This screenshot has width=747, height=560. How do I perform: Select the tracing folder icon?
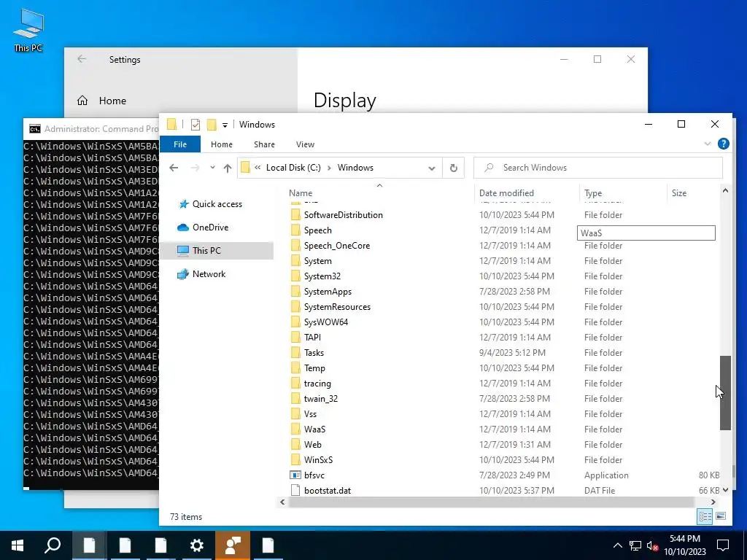click(x=295, y=384)
